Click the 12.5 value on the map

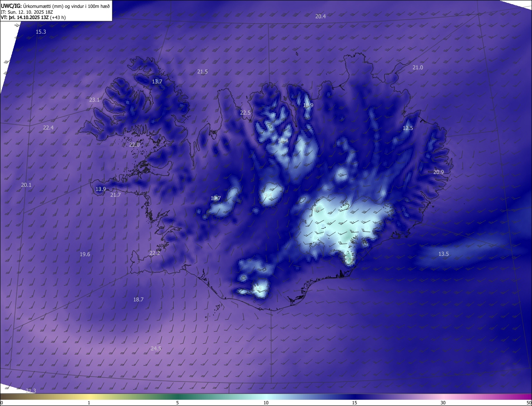tap(408, 128)
